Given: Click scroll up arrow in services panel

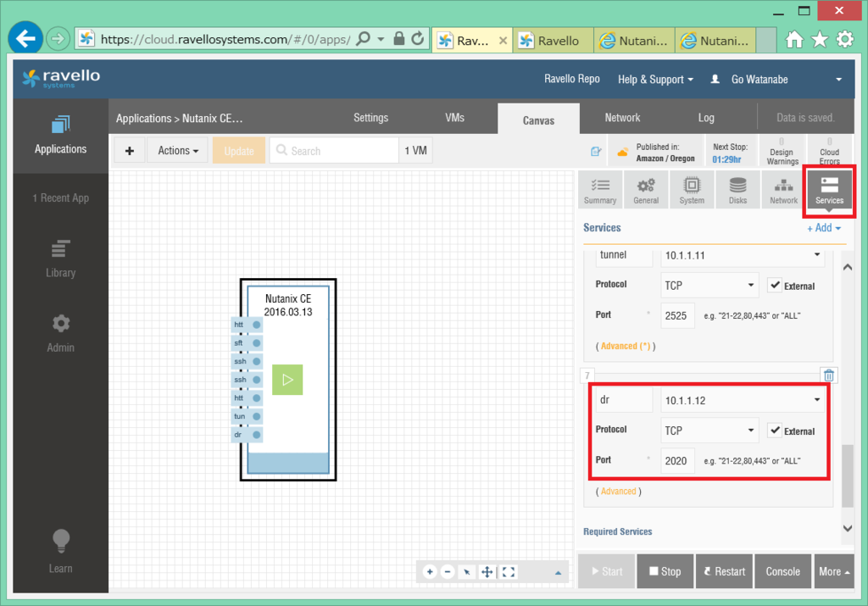Looking at the screenshot, I should (848, 267).
